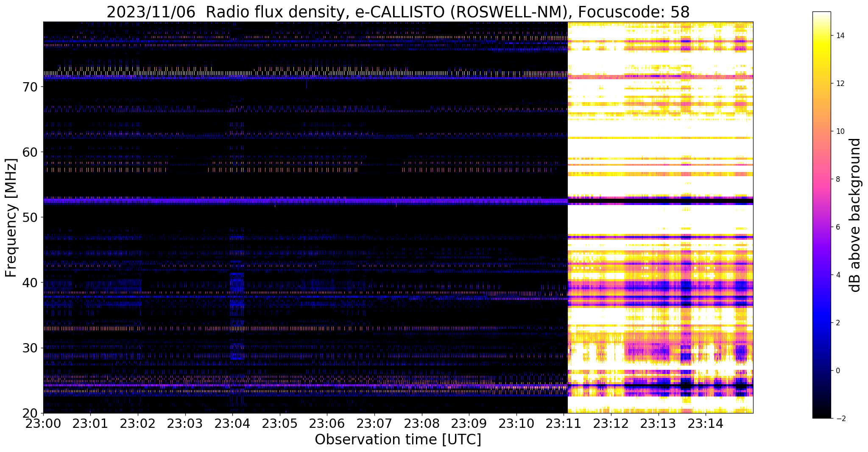The image size is (868, 452).
Task: Click the 23:02 time tick label
Action: (138, 424)
